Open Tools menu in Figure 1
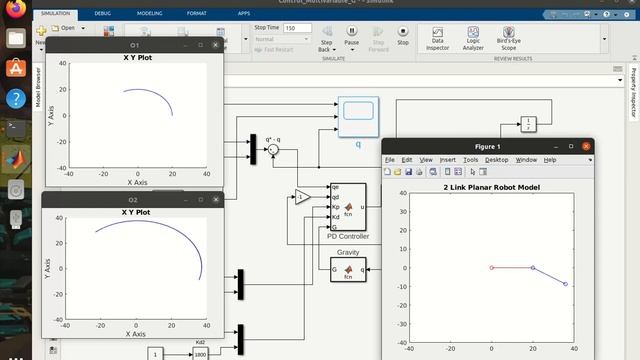The image size is (640, 360). tap(470, 160)
